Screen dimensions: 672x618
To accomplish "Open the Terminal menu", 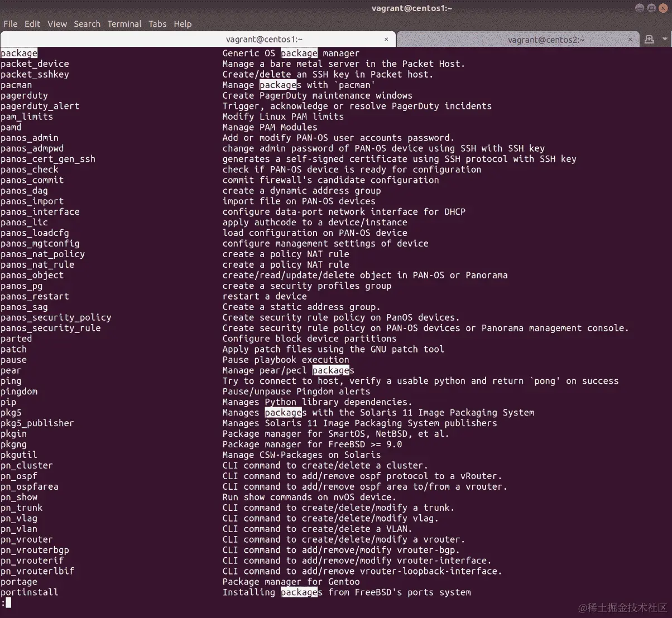I will 124,24.
